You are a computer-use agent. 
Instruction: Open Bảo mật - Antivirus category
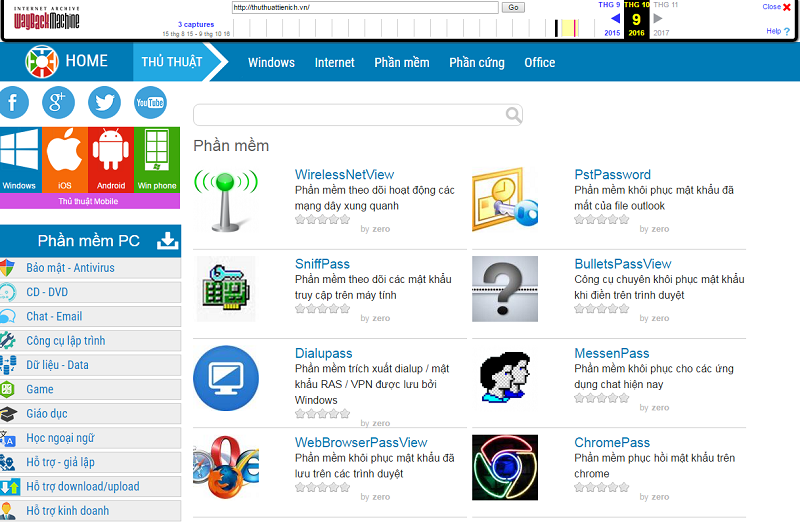[x=71, y=268]
